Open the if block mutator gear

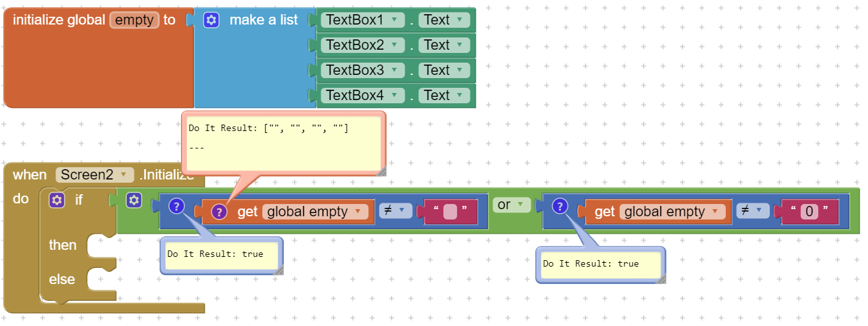click(57, 200)
